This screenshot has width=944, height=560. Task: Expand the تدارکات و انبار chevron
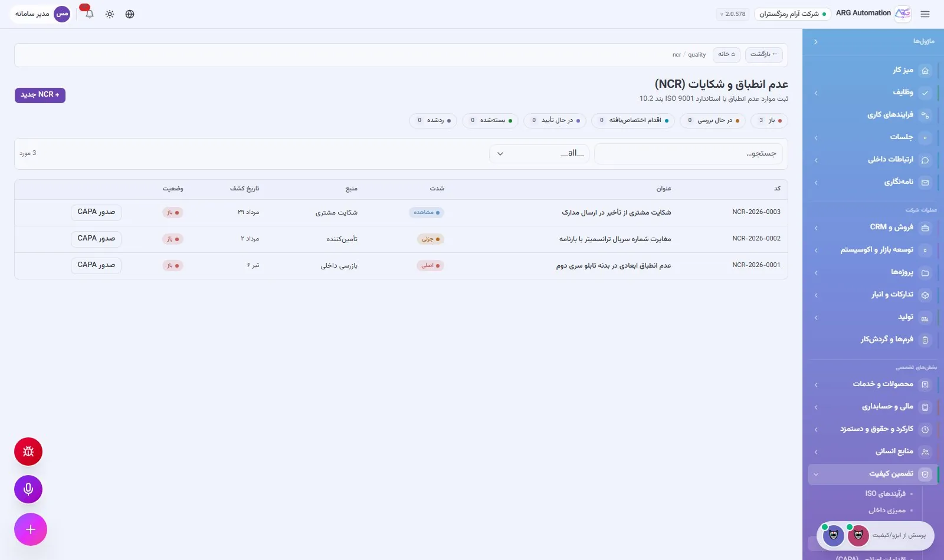[x=816, y=295]
